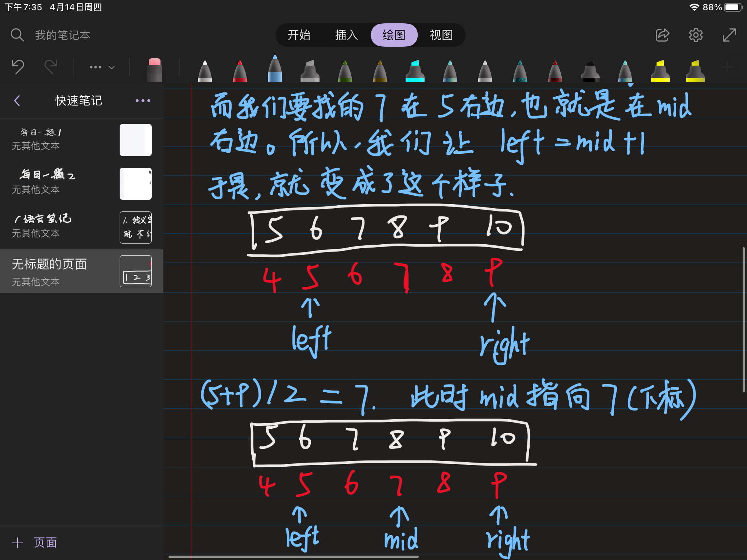Open the share icon

[x=662, y=35]
